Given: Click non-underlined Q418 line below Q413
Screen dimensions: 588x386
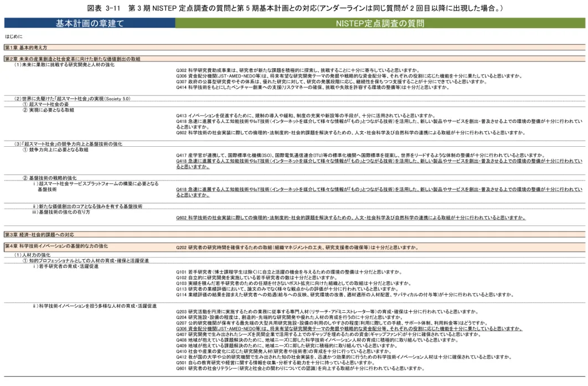Looking at the screenshot, I should tap(379, 124).
